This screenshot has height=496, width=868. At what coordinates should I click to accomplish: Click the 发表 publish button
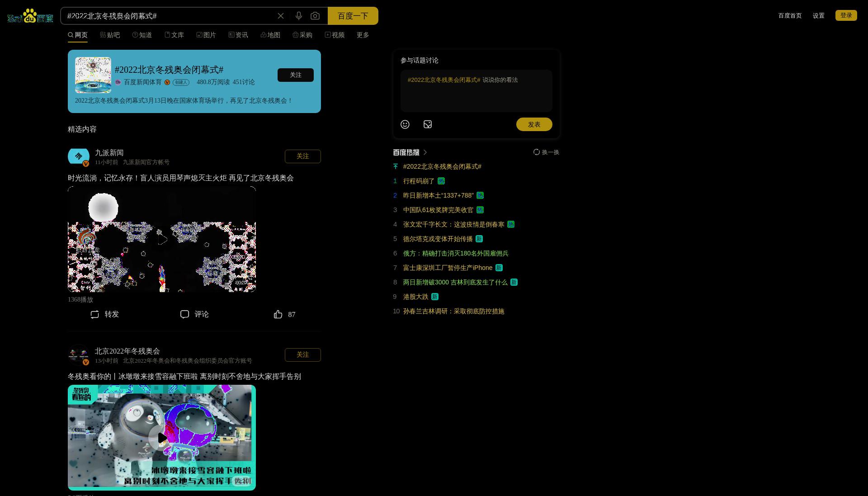tap(534, 124)
